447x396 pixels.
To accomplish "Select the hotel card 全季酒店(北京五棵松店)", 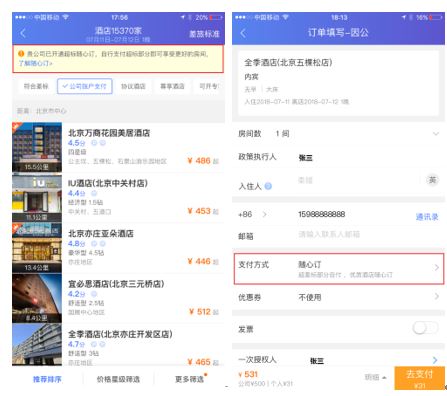I will click(338, 83).
